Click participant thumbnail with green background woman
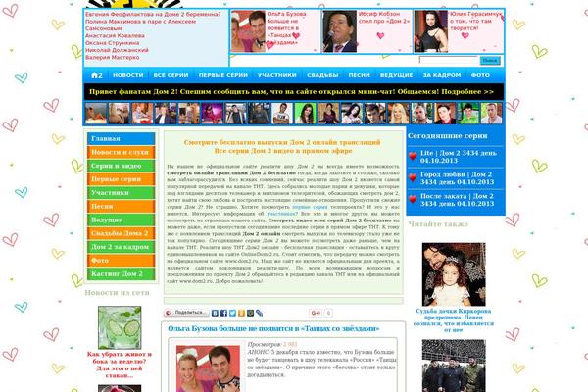Image resolution: width=588 pixels, height=392 pixels. pos(305,114)
